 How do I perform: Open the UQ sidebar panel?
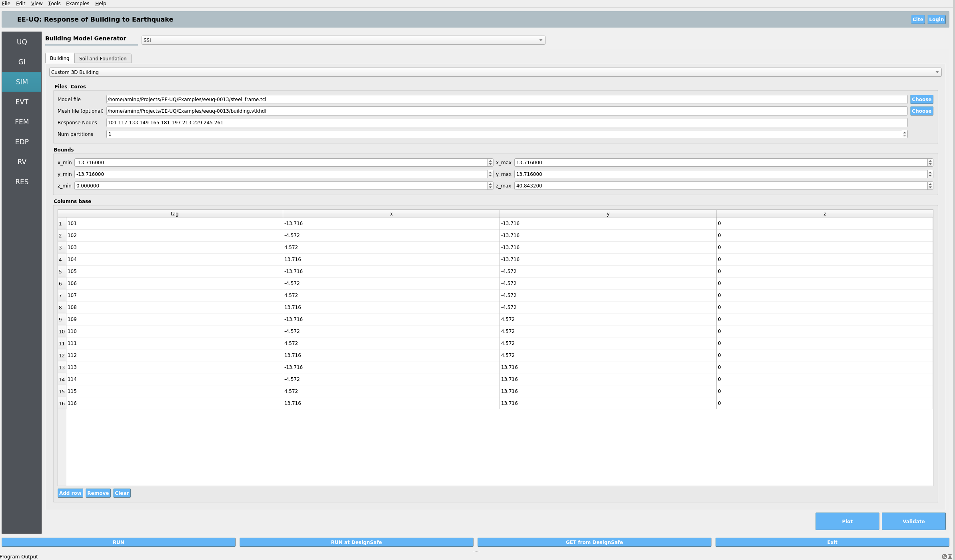22,42
